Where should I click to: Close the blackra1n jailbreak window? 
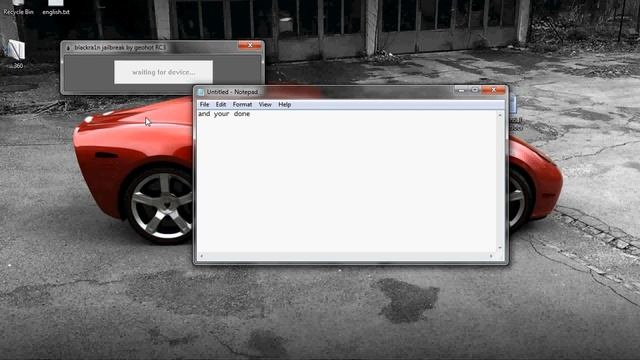pos(250,45)
